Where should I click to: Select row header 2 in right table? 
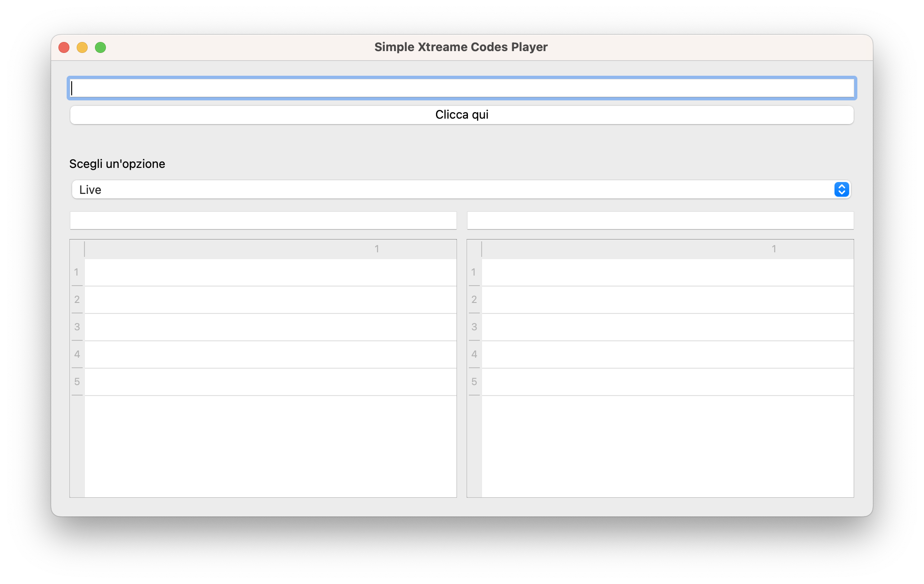pos(474,300)
